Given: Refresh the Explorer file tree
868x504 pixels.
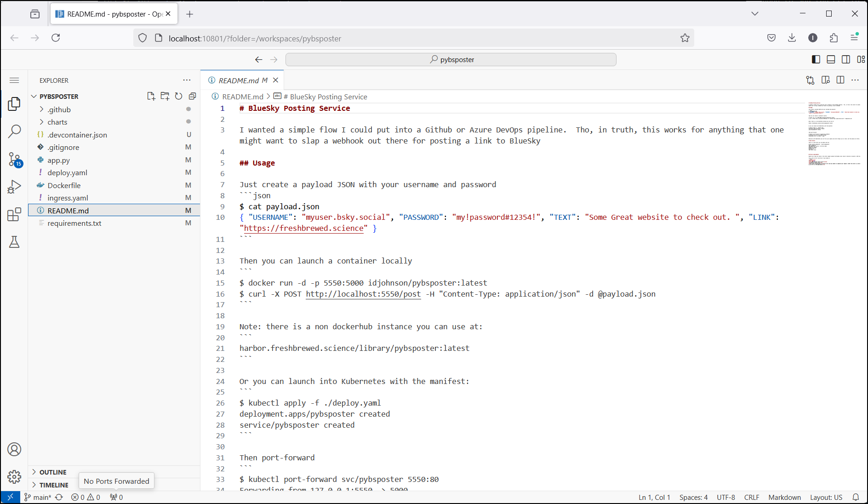Looking at the screenshot, I should (178, 96).
